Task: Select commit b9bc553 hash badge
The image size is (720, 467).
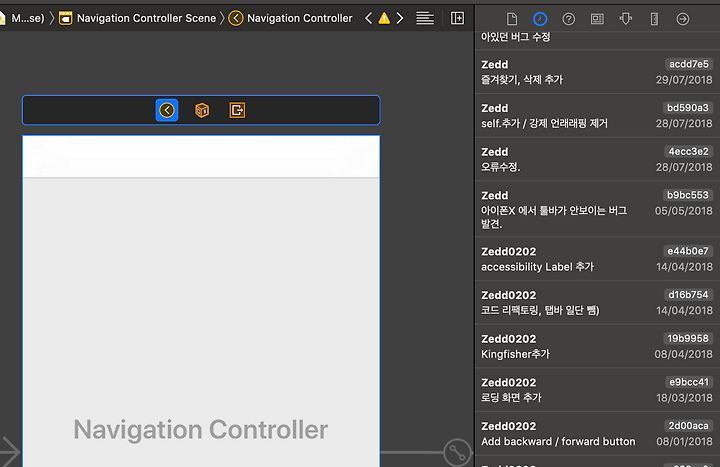Action: pos(688,195)
